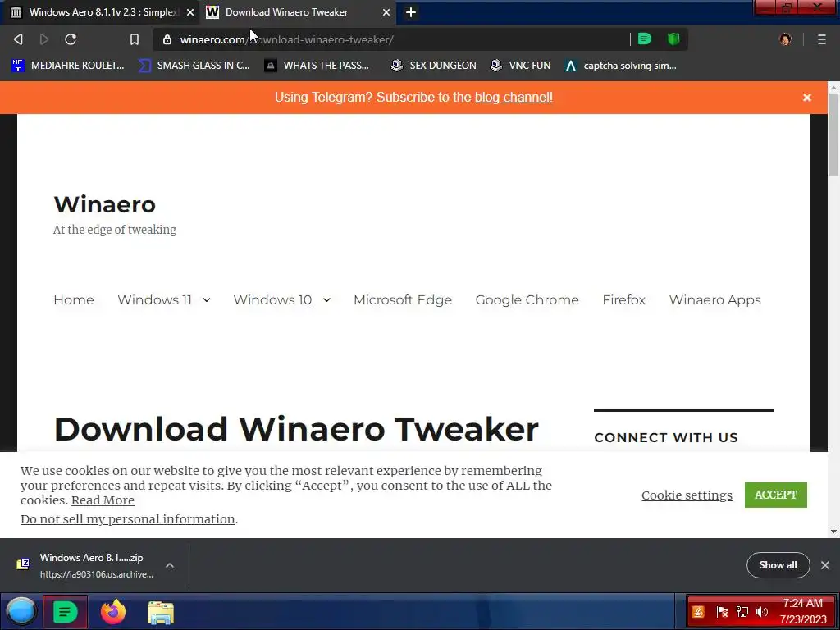The image size is (840, 630).
Task: Reload the Winaero page
Action: click(x=71, y=39)
